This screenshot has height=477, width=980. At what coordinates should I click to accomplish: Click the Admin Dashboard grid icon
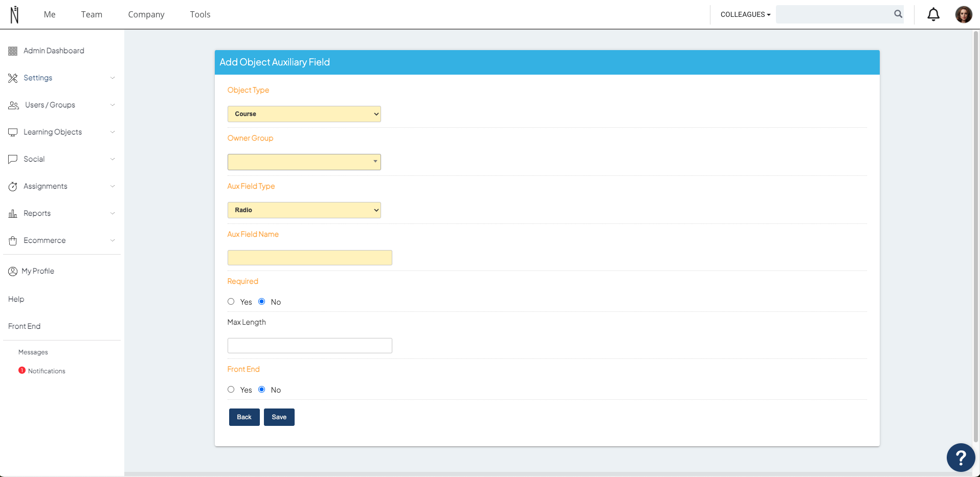pos(13,51)
